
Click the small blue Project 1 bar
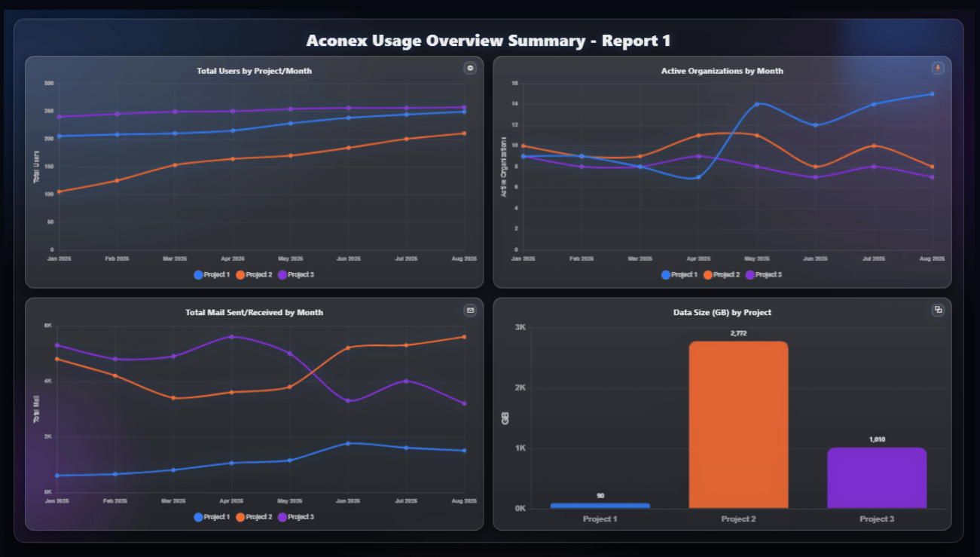coord(600,506)
